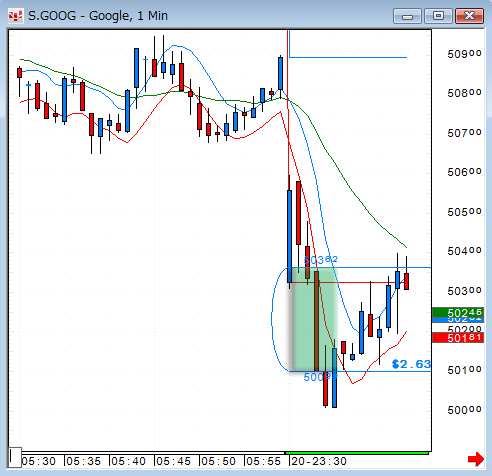The width and height of the screenshot is (492, 476).
Task: Click the $2.63 range label
Action: 411,364
